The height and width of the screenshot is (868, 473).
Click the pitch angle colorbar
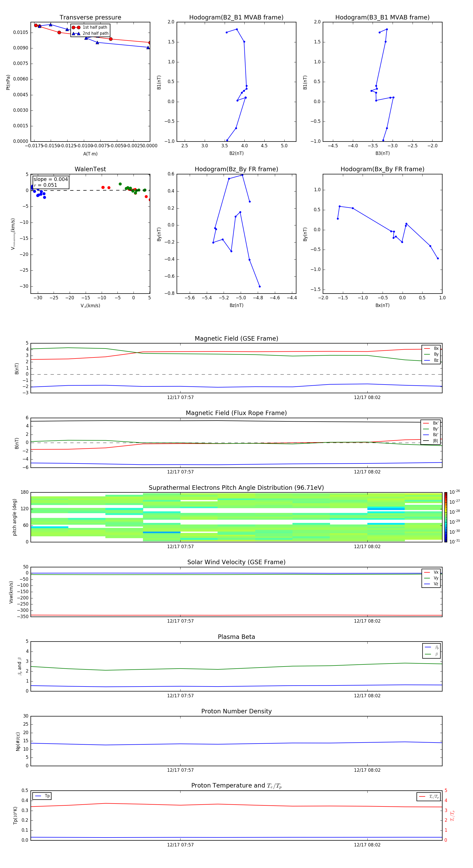click(446, 517)
